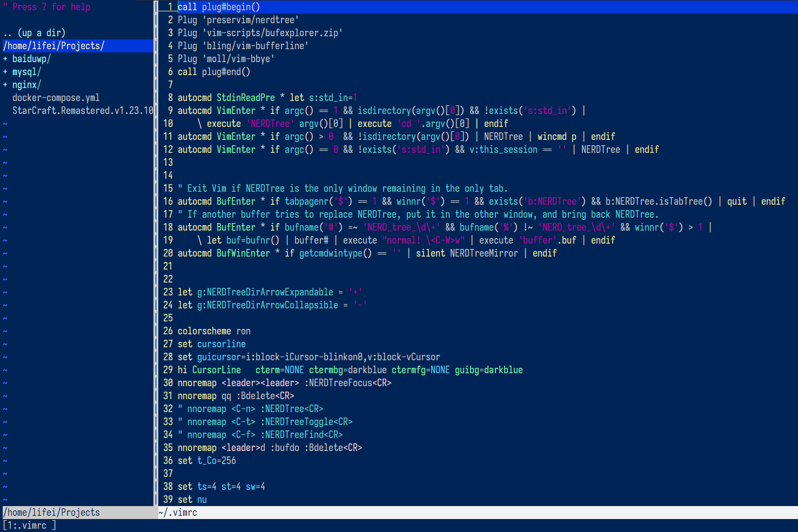Viewport: 798px width, 532px height.
Task: Click the 'colorscheme ron' line
Action: [x=214, y=331]
